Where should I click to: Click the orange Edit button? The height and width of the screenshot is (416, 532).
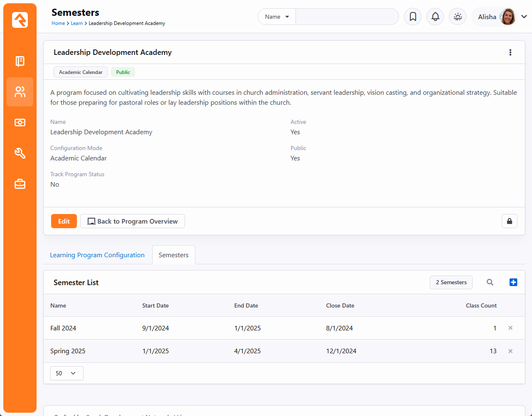[64, 221]
